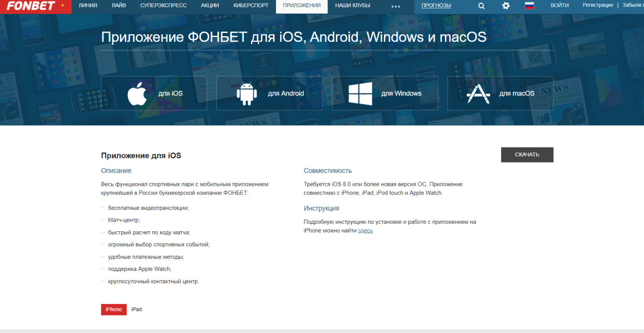The image size is (644, 333).
Task: Click the Матч-центр list item
Action: point(124,220)
